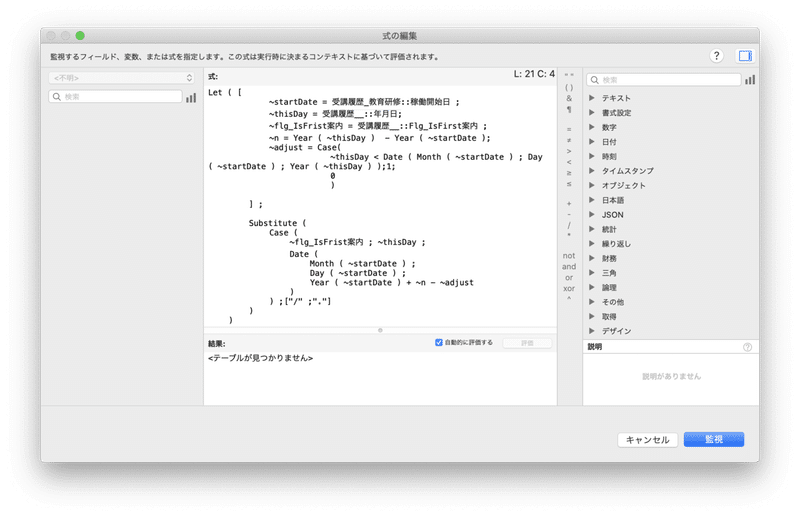
Task: Focus the fields 検索 search box
Action: 115,97
